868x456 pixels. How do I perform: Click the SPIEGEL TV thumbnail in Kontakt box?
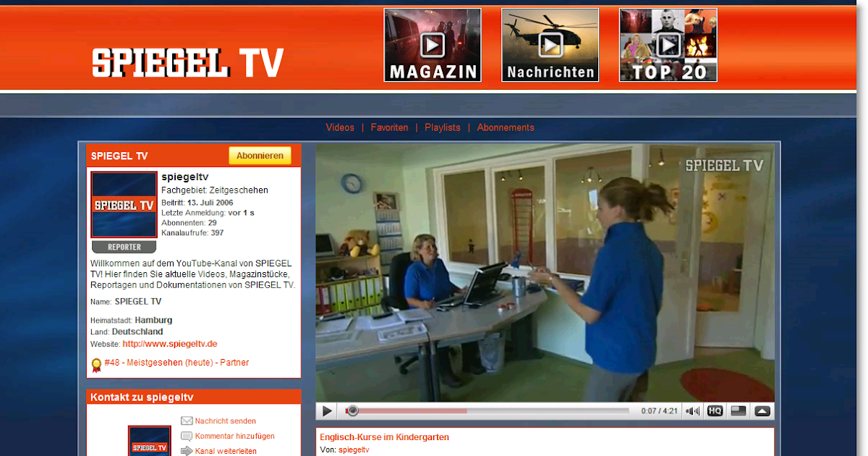click(x=150, y=441)
